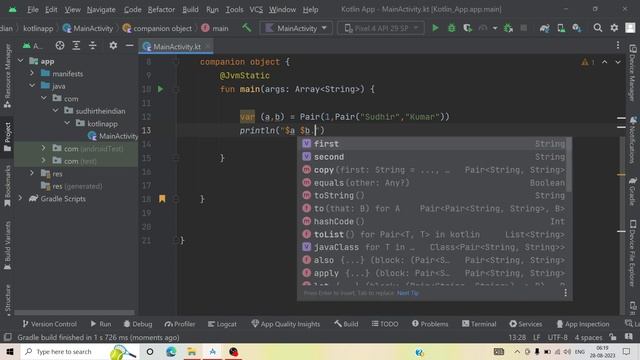The height and width of the screenshot is (360, 640).
Task: Toggle Gradle side panel
Action: click(x=632, y=191)
